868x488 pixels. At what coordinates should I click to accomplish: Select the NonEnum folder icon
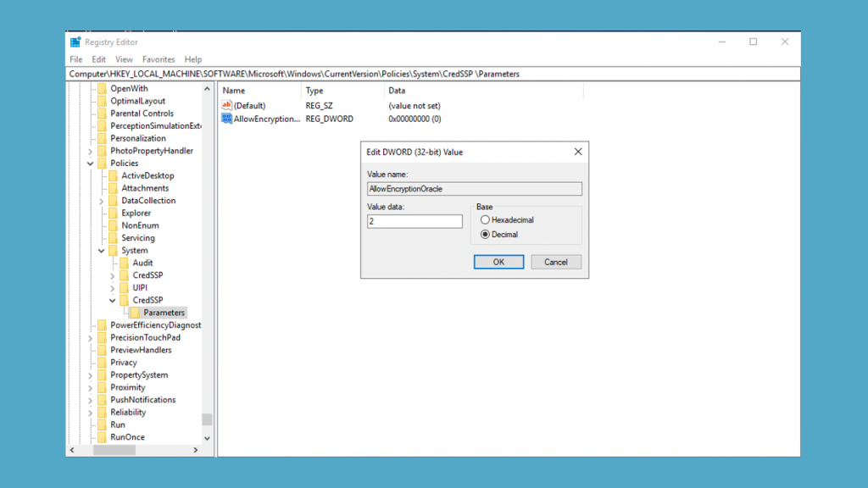tap(112, 225)
